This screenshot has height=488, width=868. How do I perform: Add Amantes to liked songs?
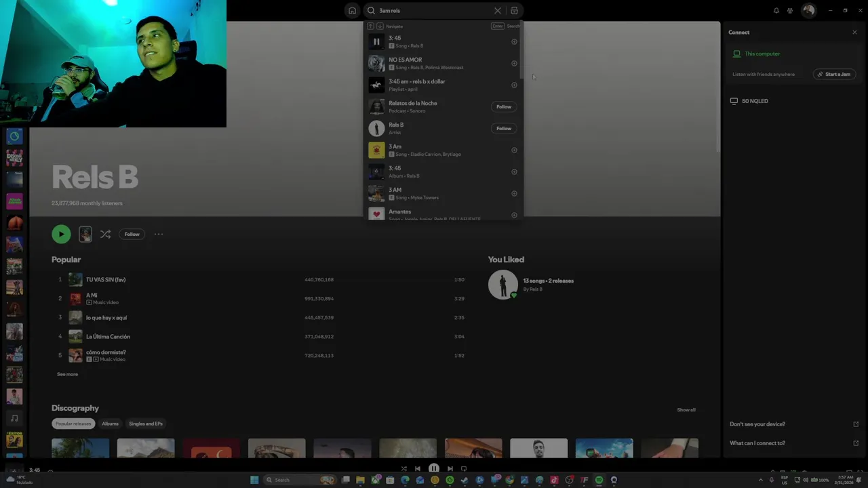tap(514, 215)
